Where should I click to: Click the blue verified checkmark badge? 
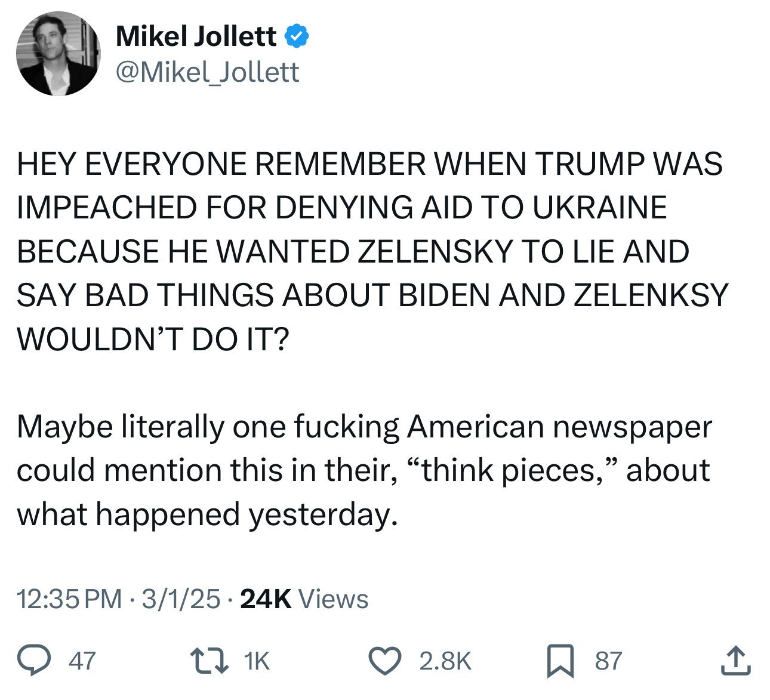pos(296,37)
